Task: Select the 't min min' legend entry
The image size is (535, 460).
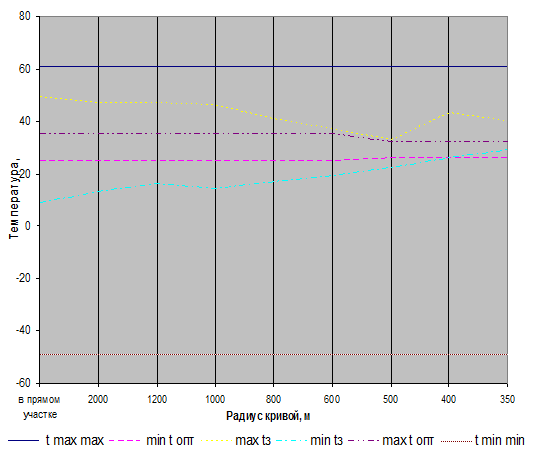Action: click(x=482, y=441)
